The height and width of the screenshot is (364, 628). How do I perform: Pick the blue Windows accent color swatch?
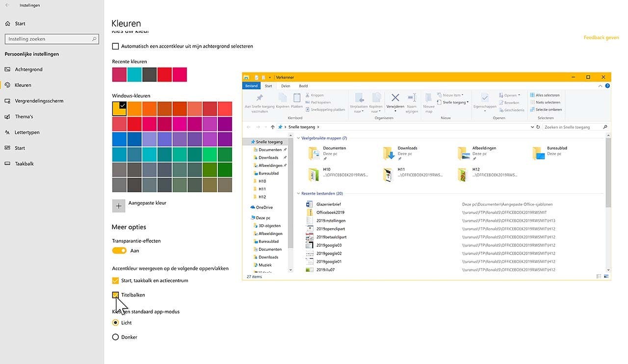coord(118,139)
